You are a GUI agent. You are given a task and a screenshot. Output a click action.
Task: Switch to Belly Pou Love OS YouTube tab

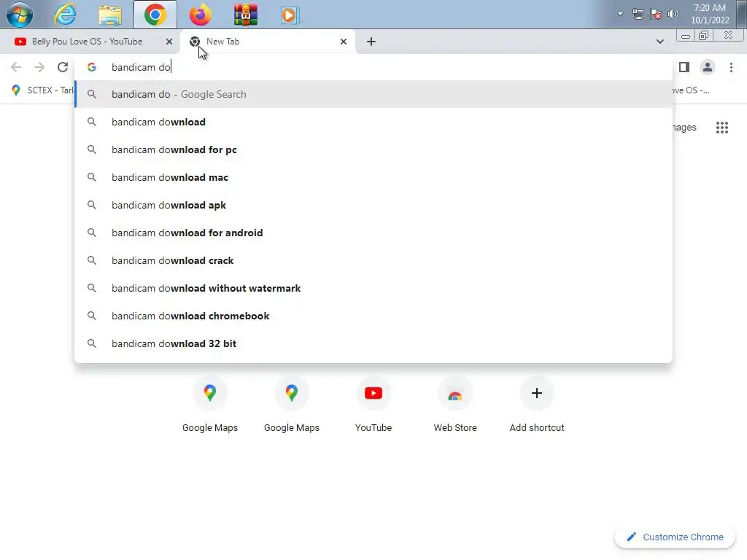tap(88, 42)
